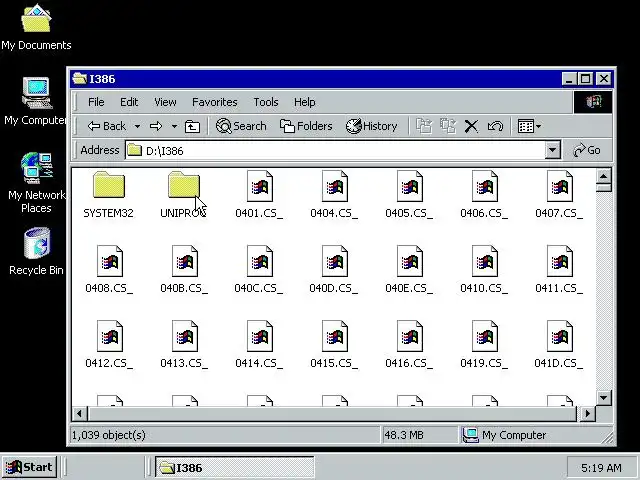This screenshot has height=480, width=640.
Task: Open the Back history dropdown arrow
Action: (x=138, y=127)
